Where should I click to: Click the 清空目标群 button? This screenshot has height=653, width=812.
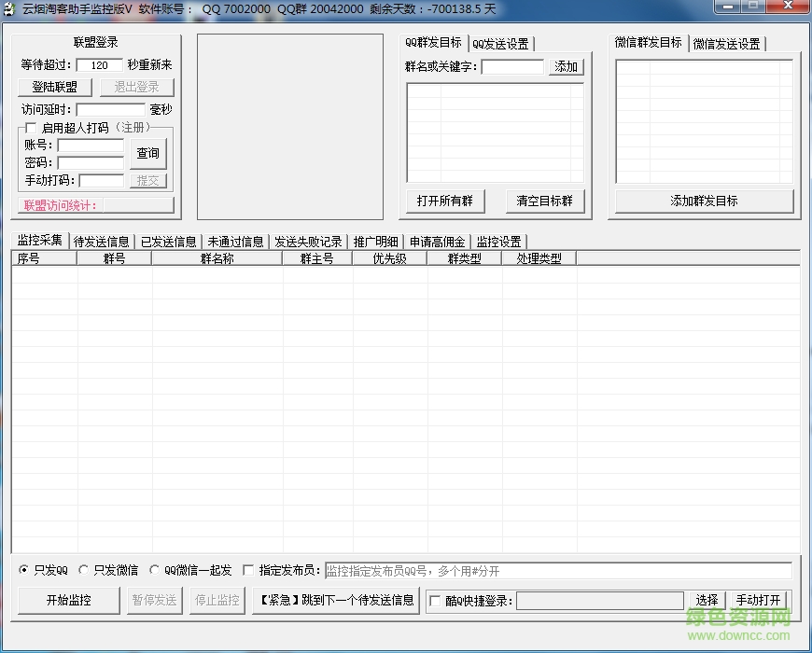(x=545, y=200)
